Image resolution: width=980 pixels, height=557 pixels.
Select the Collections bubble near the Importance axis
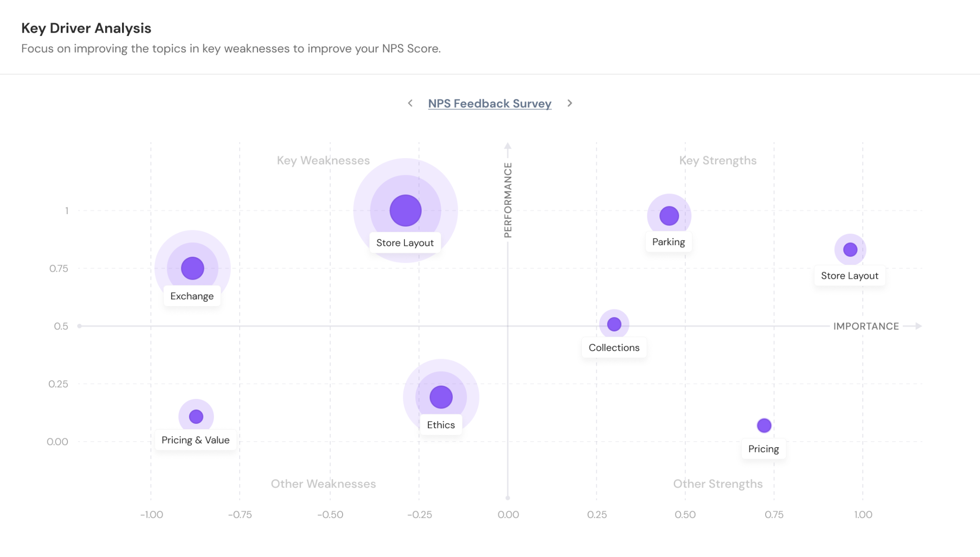pyautogui.click(x=614, y=324)
